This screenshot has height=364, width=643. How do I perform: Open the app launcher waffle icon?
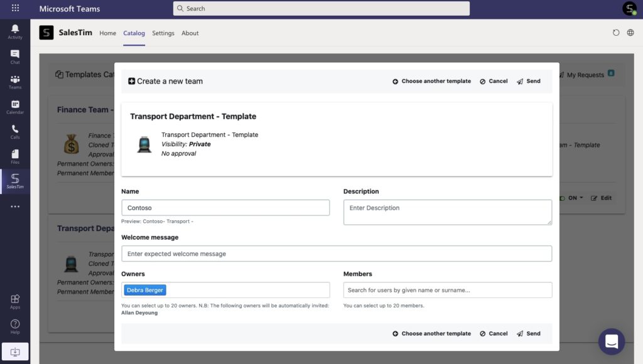[15, 8]
